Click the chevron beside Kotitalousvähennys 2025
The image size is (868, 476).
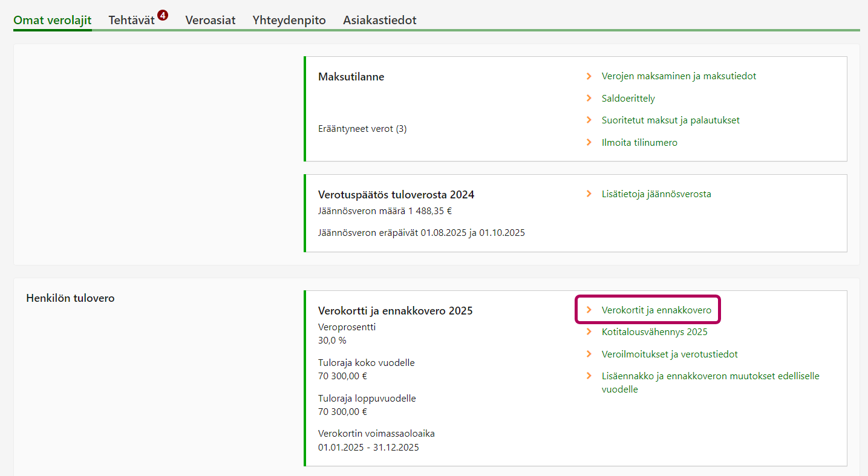coord(589,331)
